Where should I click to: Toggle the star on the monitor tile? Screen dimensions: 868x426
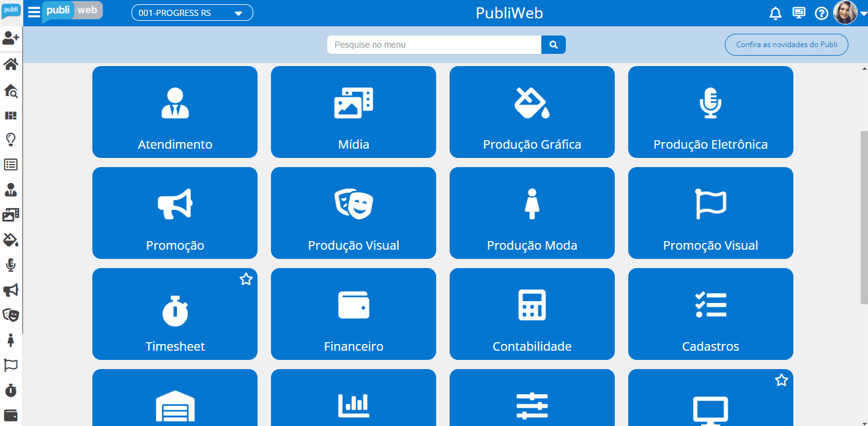click(781, 380)
